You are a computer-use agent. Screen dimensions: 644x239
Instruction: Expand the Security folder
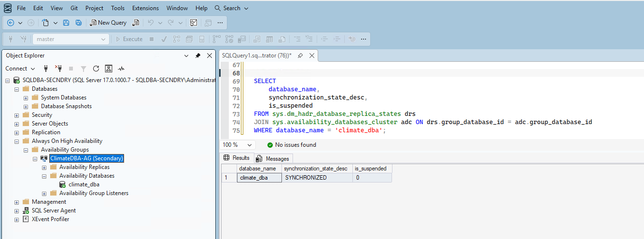[x=16, y=115]
